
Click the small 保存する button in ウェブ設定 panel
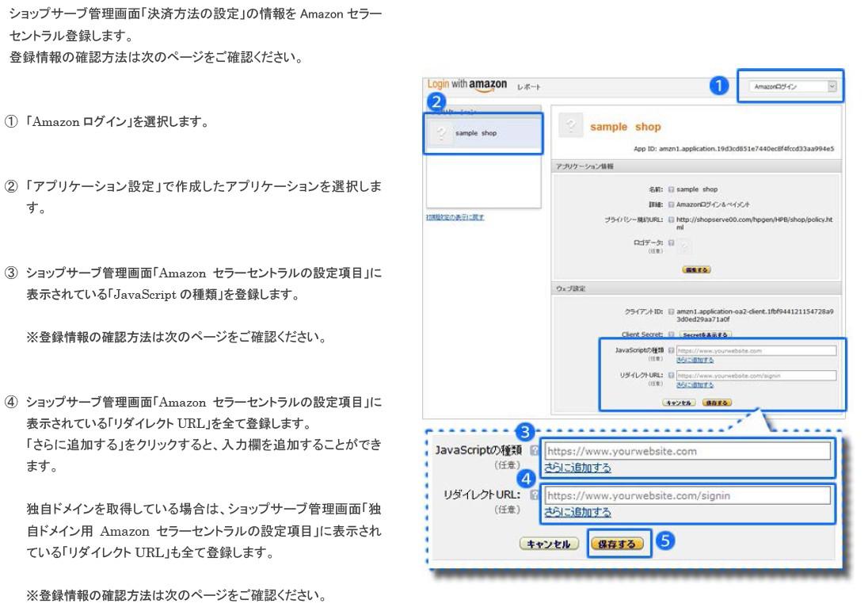click(717, 403)
